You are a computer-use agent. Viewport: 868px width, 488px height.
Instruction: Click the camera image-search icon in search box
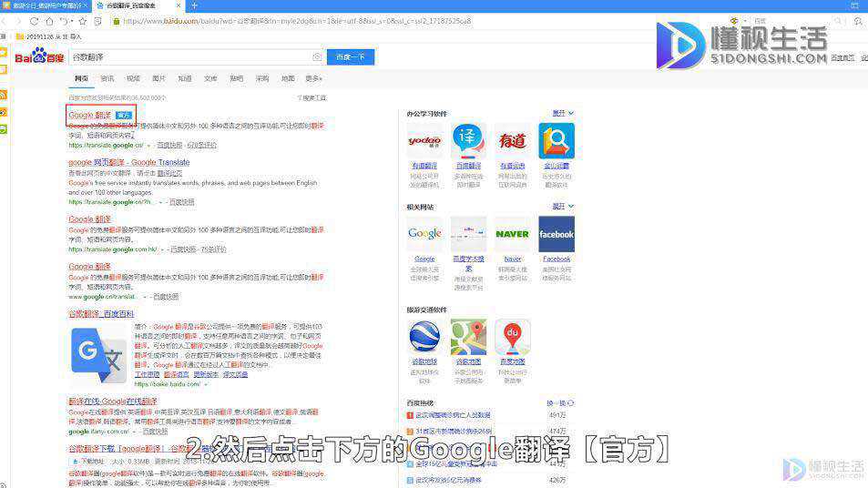tap(317, 57)
